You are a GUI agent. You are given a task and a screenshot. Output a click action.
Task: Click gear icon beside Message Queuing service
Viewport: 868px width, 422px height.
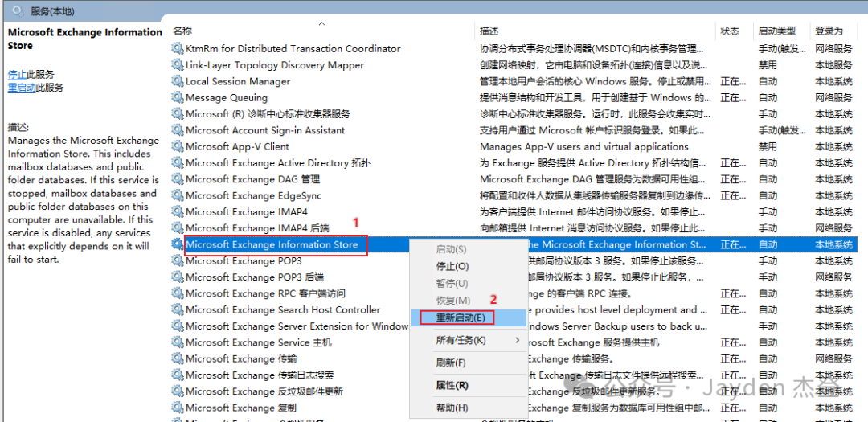pyautogui.click(x=178, y=98)
